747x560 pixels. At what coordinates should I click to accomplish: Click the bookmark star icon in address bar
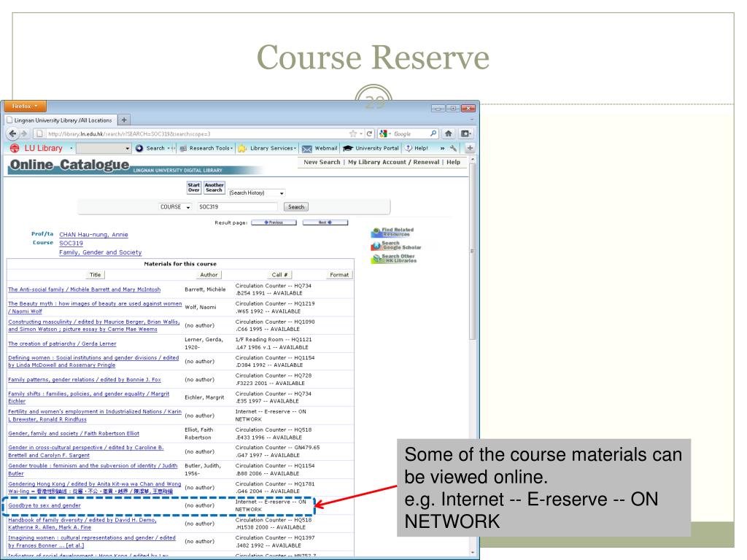click(353, 134)
